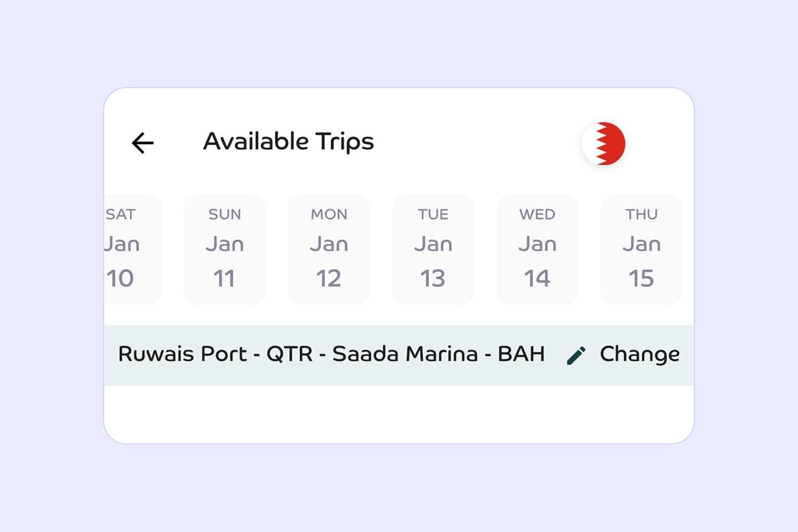Screen dimensions: 798x532
Task: Click the Available Trips title
Action: point(289,142)
